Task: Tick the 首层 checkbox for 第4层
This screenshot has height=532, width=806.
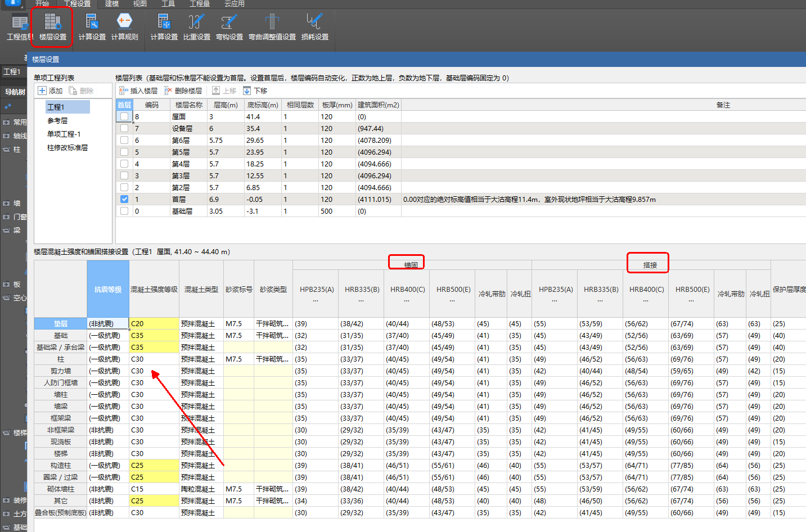Action: 124,164
